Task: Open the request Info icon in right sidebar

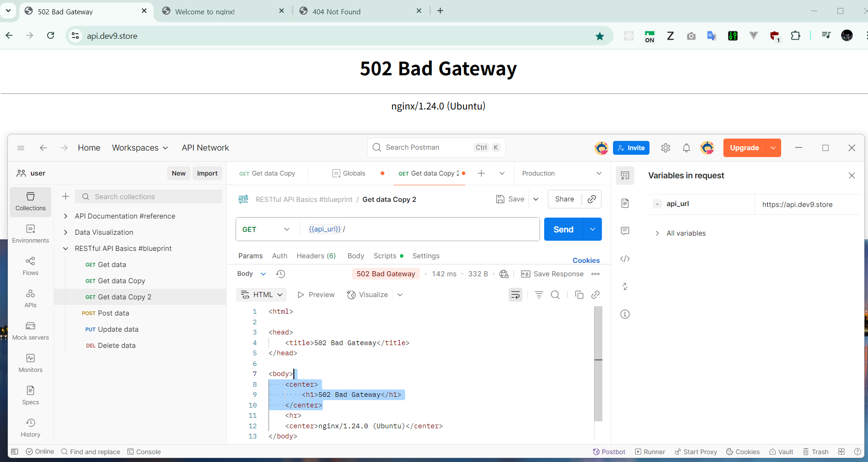Action: [625, 314]
